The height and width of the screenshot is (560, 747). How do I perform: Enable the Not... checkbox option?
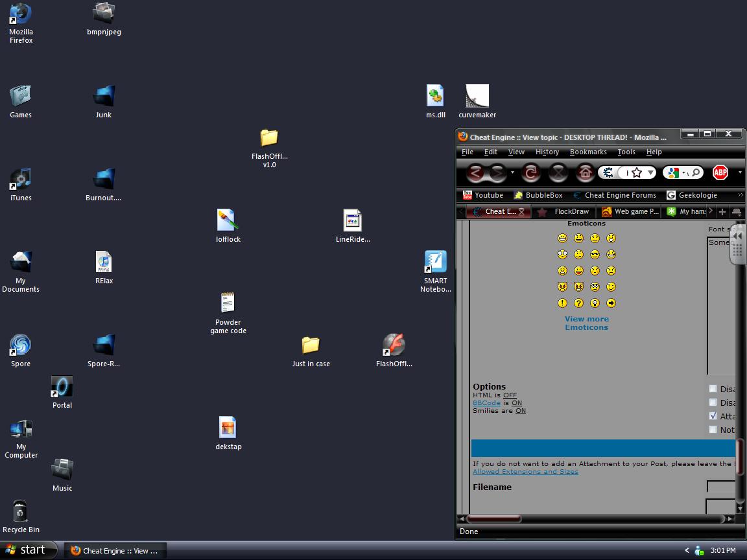coord(713,430)
